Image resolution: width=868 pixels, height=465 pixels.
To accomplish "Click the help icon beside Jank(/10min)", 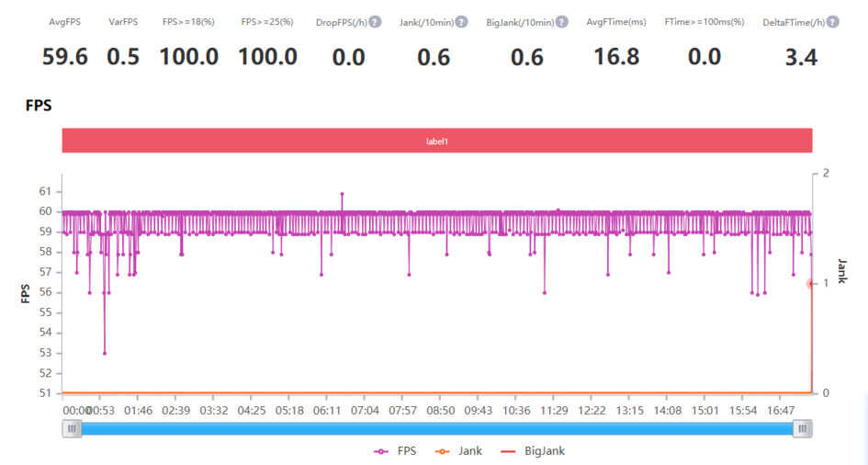I will pos(461,21).
